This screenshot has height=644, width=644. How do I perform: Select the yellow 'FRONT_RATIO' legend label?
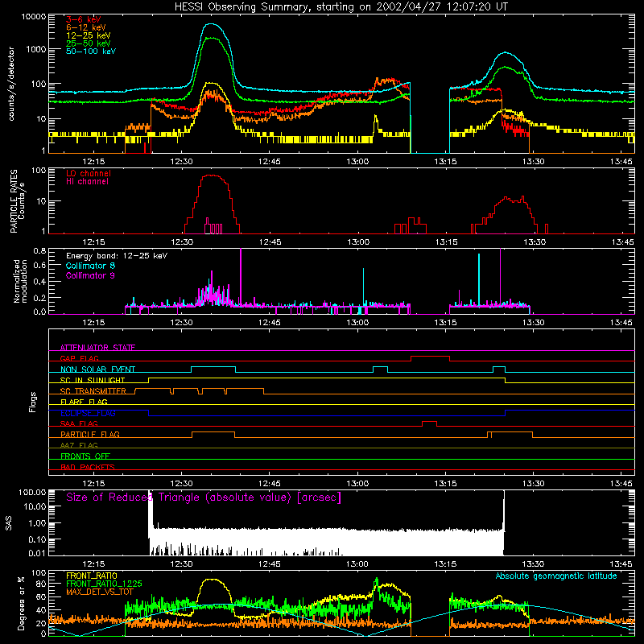click(92, 576)
